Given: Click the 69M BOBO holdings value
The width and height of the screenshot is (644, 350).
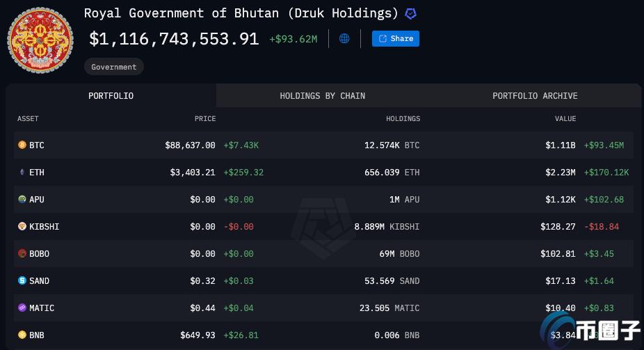Looking at the screenshot, I should click(x=400, y=253).
